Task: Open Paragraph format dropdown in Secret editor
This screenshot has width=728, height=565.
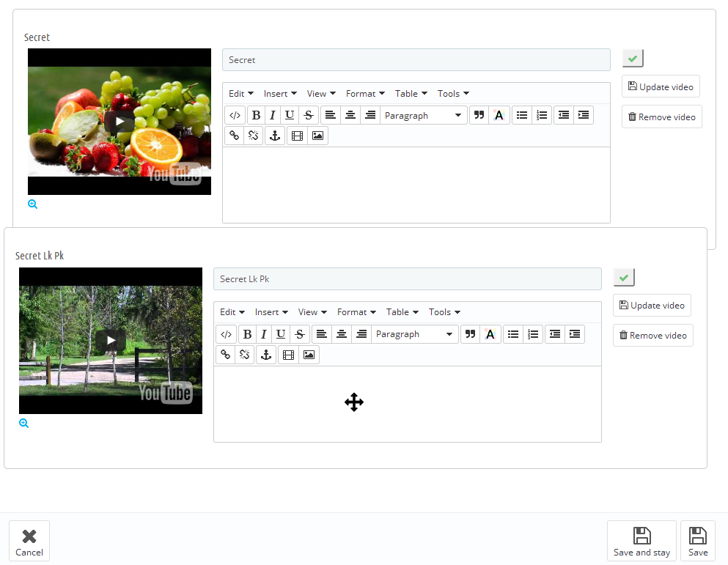Action: [x=422, y=115]
